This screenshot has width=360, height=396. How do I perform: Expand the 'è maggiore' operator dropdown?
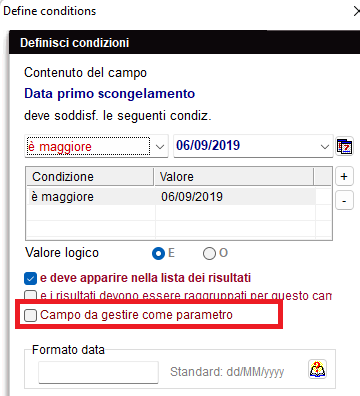click(x=160, y=147)
